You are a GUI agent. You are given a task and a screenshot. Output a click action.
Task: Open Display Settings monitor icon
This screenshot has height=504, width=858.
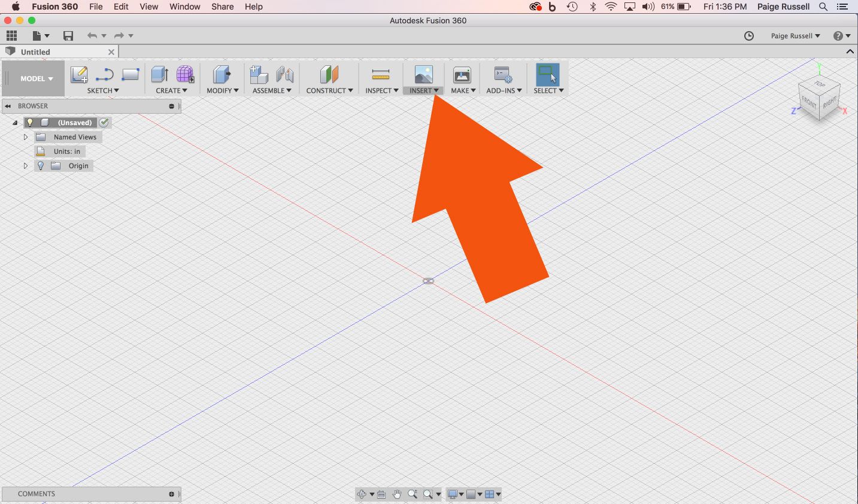point(453,494)
